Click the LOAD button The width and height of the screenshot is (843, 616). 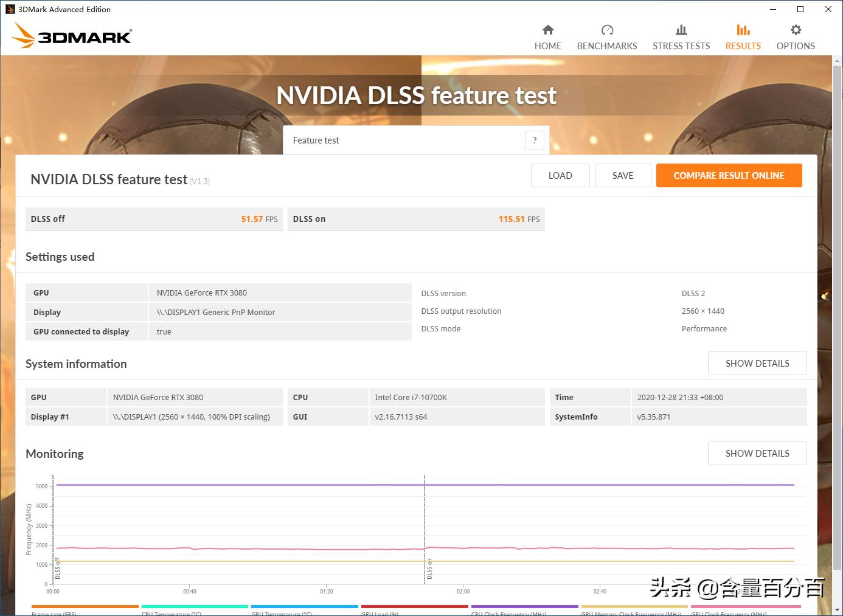560,176
